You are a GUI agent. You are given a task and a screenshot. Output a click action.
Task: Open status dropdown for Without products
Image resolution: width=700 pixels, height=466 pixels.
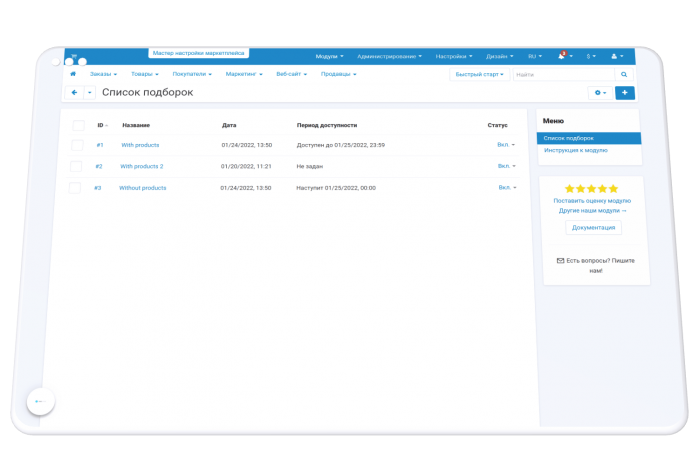[x=508, y=187]
